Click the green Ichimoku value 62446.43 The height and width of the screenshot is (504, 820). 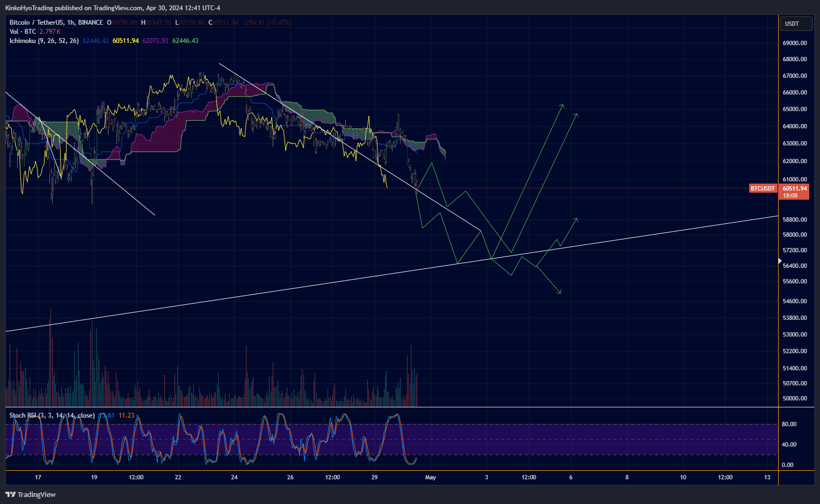point(185,41)
